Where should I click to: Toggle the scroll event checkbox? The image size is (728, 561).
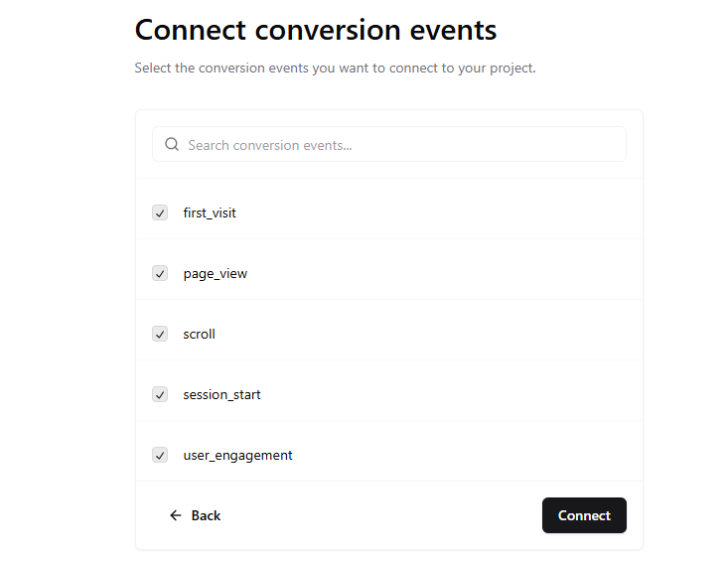click(x=160, y=334)
